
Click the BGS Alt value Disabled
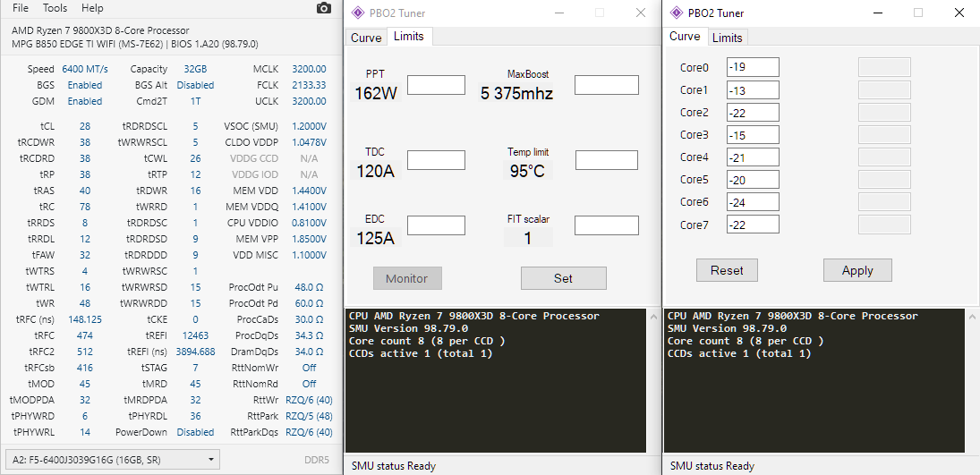pyautogui.click(x=195, y=85)
